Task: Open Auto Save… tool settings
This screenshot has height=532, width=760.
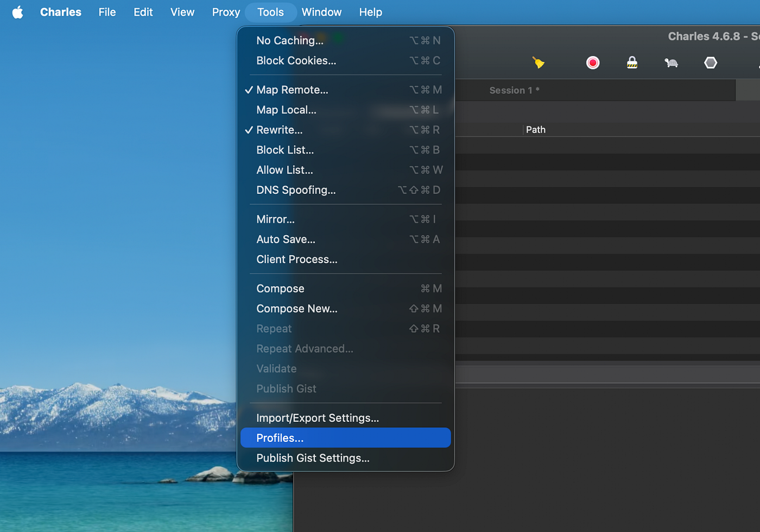Action: click(346, 239)
